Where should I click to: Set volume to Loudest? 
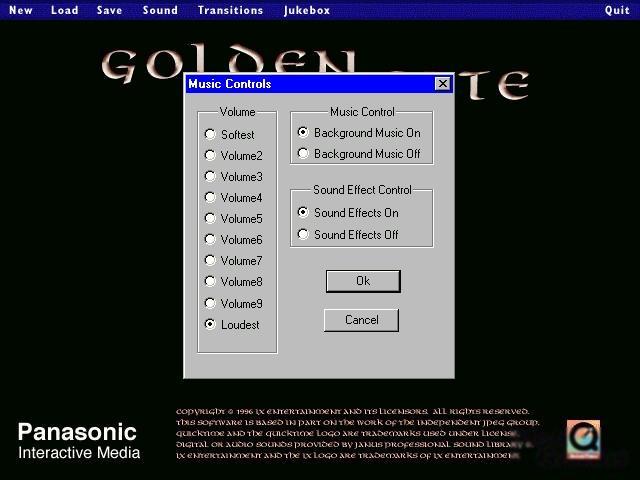210,324
